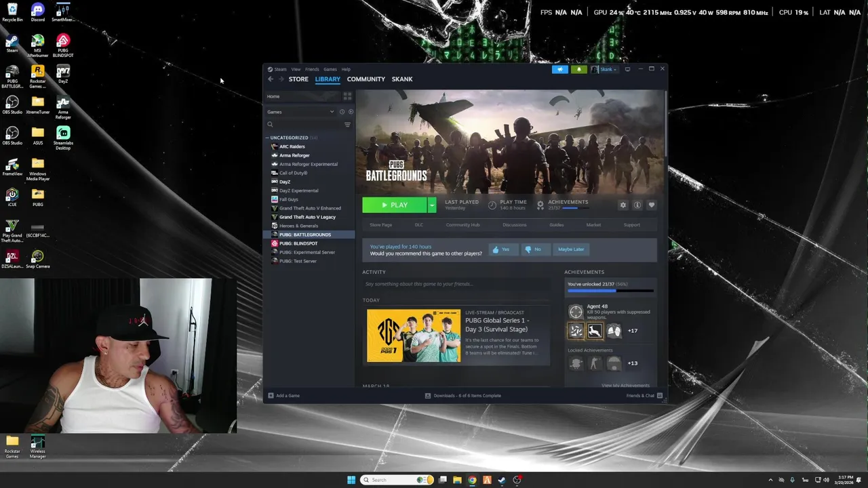Select Grand Theft Auto V Legacy
This screenshot has height=488, width=868.
(307, 217)
